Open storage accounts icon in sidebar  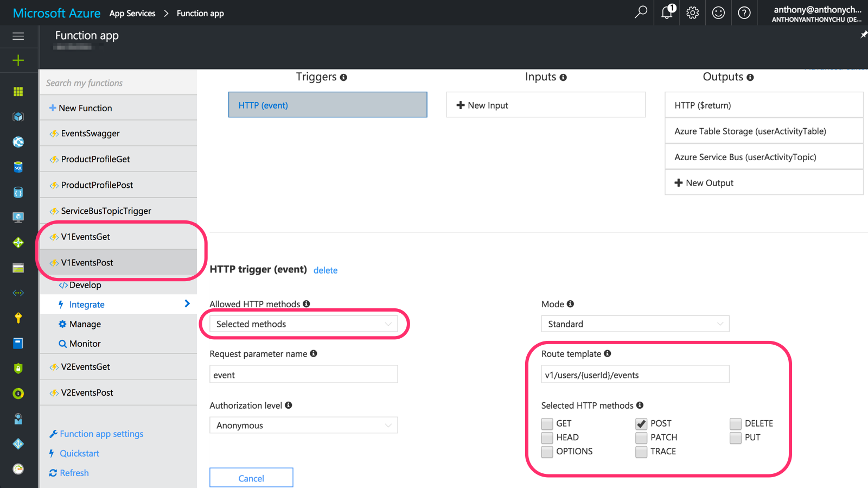coord(18,268)
